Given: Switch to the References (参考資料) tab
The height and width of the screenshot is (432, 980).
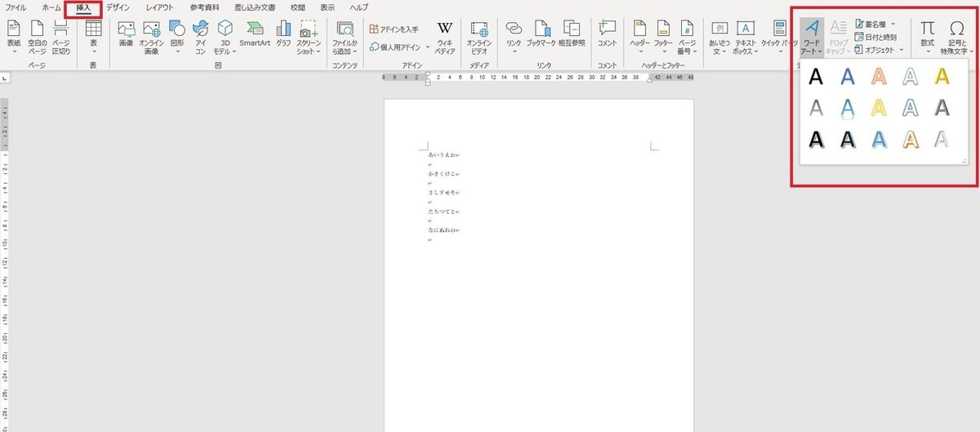Looking at the screenshot, I should point(204,7).
